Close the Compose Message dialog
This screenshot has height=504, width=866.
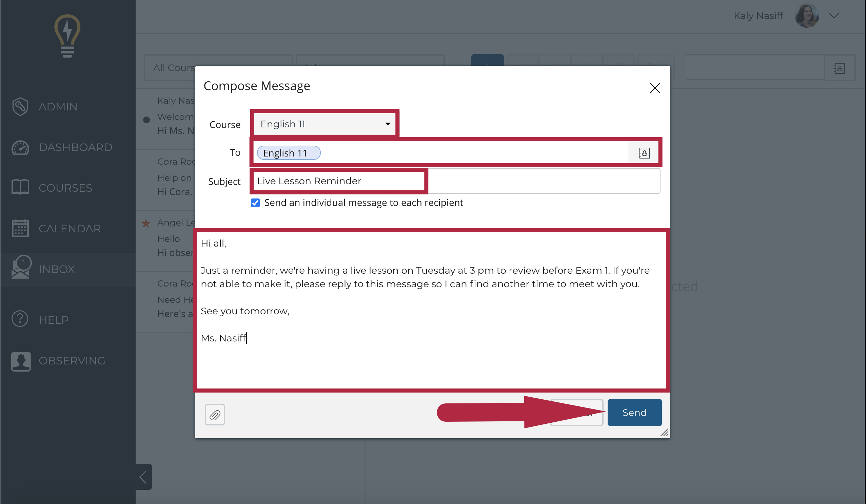[x=655, y=88]
